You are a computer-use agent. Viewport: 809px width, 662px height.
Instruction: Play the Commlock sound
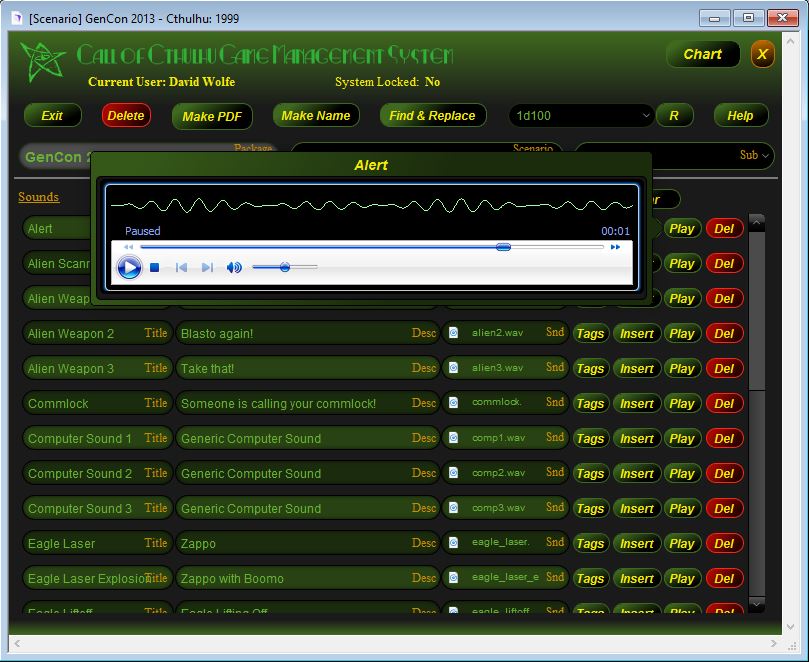682,403
